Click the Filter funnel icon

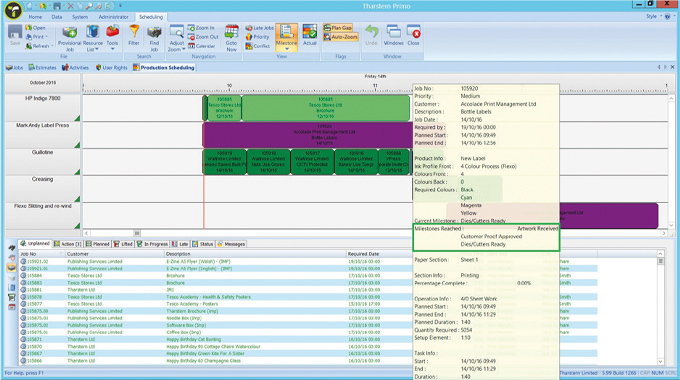click(x=134, y=35)
